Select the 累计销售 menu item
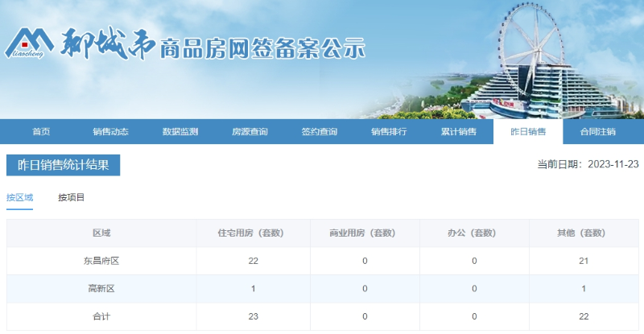Screen dimensions: 644x334 point(458,132)
